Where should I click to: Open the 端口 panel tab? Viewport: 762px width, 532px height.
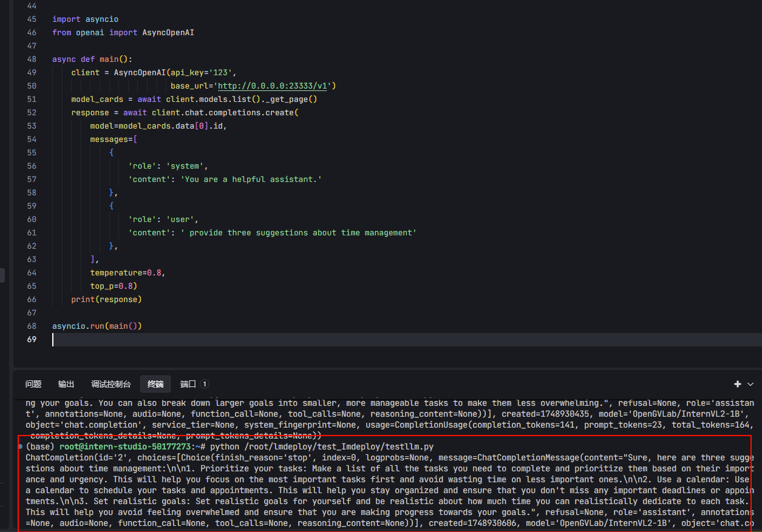pyautogui.click(x=194, y=384)
